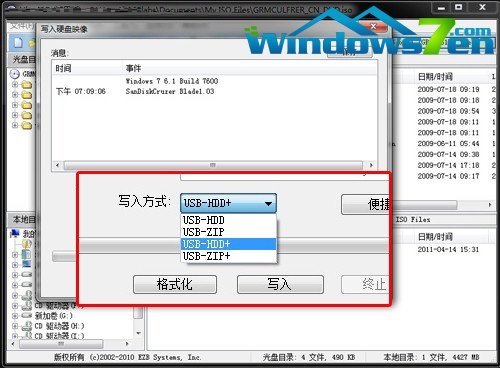Click local tree horizontal scrollbar left arrow

point(13,343)
